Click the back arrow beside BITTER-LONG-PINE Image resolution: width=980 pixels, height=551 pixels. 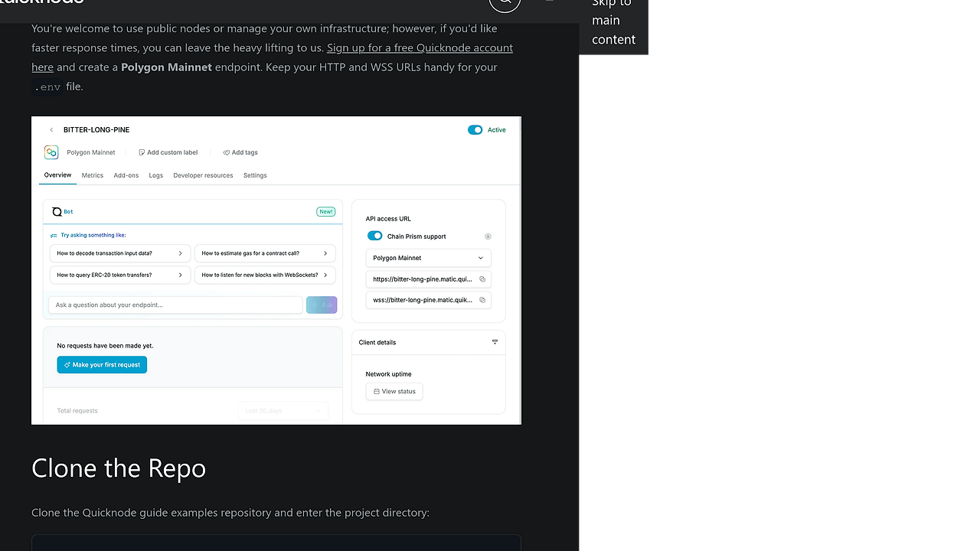click(x=51, y=130)
